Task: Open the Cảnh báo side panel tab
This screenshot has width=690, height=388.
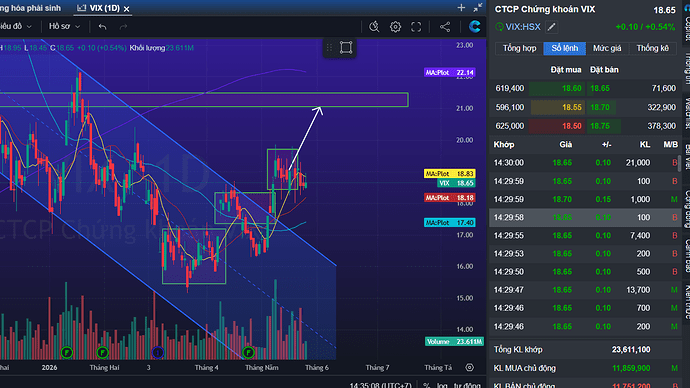Action: tap(686, 256)
